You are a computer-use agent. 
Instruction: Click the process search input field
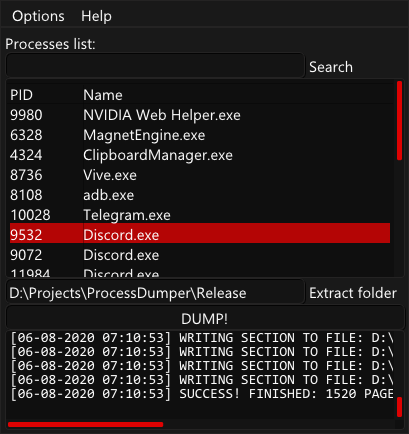(155, 66)
